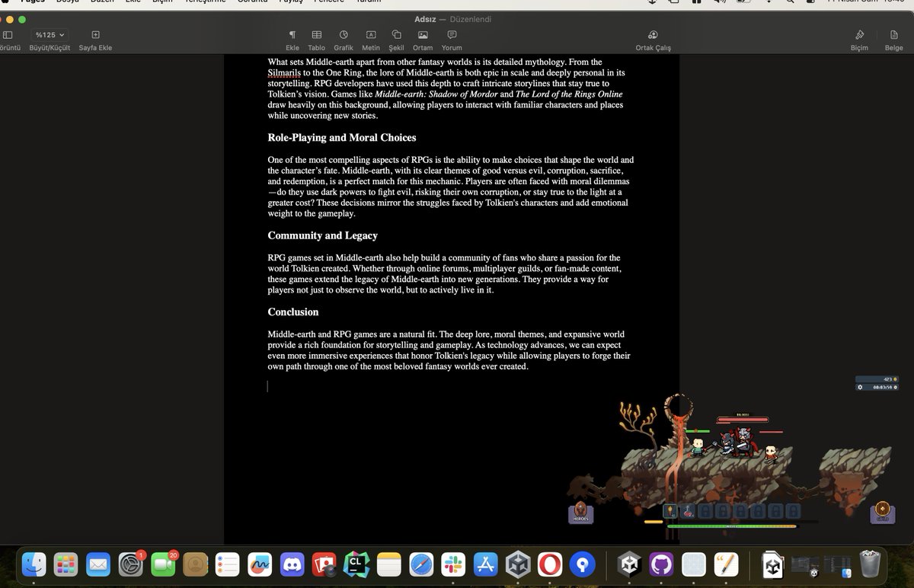Click the game's coin counter 423

click(x=875, y=379)
